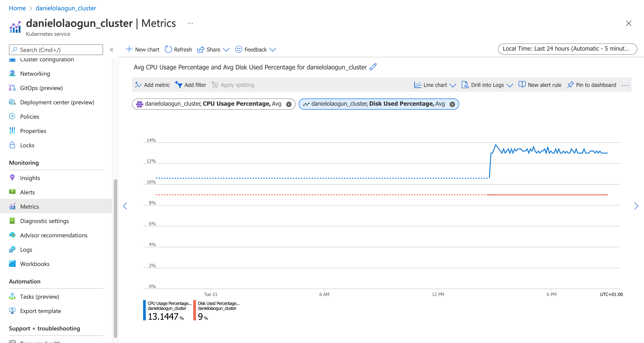
Task: Collapse the sidebar with double chevron
Action: point(112,50)
